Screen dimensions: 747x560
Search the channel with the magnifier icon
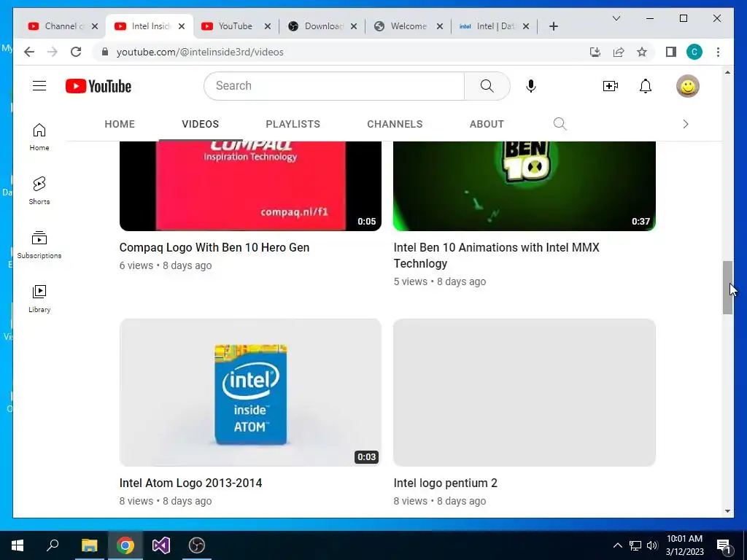point(560,124)
